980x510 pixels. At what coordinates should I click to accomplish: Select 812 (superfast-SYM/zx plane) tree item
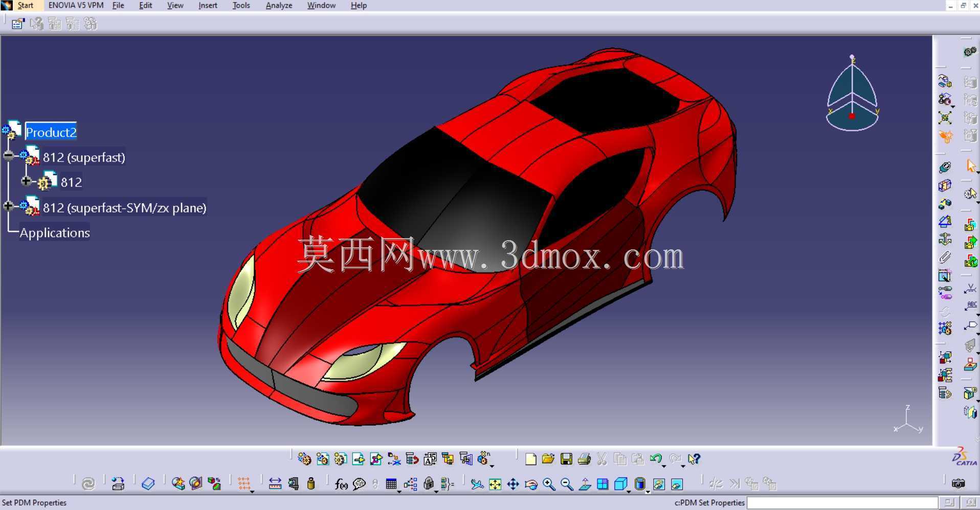pyautogui.click(x=125, y=208)
